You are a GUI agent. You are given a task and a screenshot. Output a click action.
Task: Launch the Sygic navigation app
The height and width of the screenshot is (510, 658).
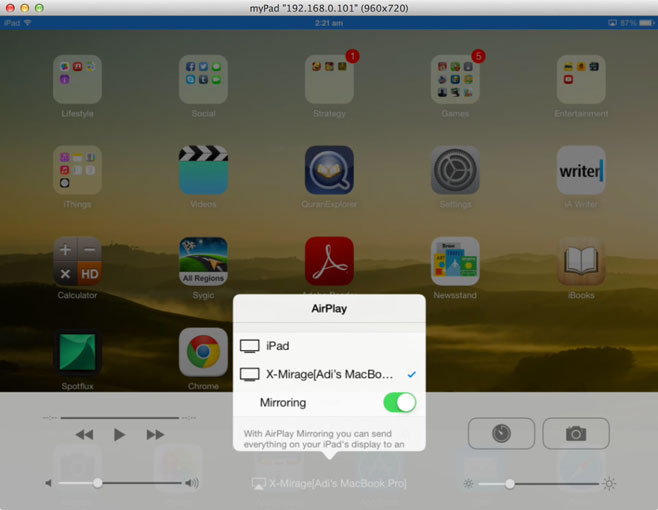point(203,261)
